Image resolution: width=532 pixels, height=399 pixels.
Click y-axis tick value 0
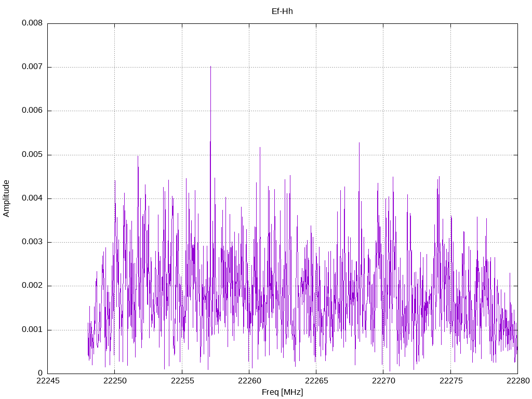click(x=41, y=373)
